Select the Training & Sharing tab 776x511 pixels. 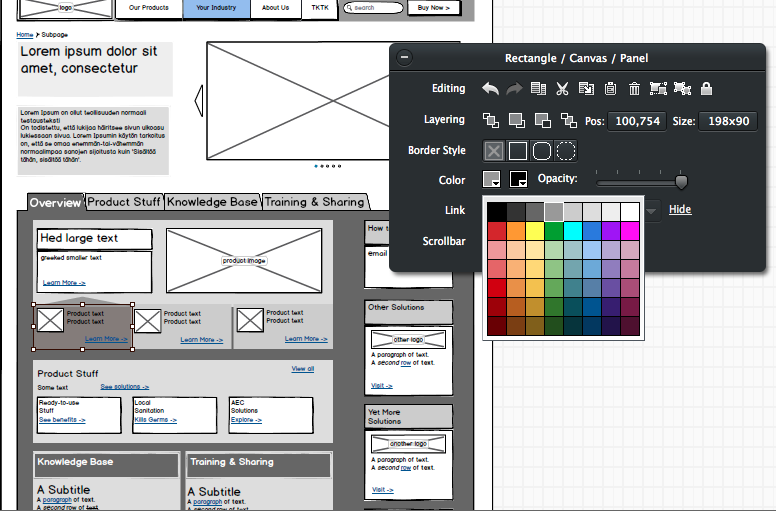coord(314,202)
